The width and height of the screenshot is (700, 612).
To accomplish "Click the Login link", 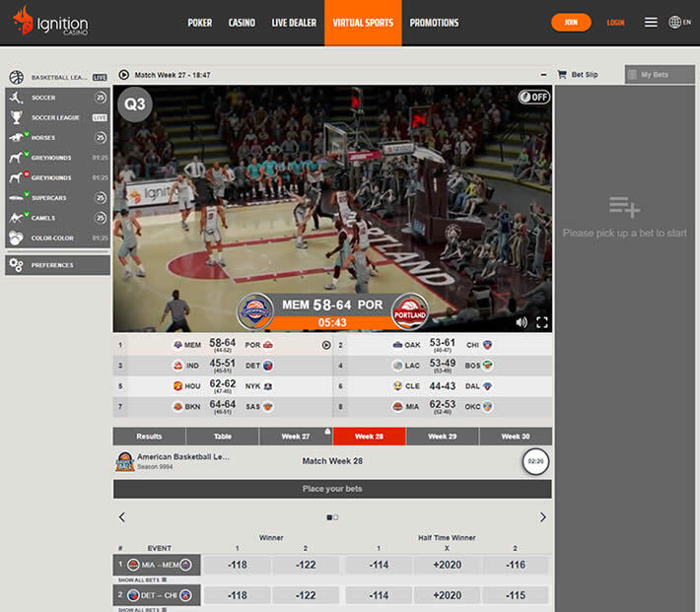I will pyautogui.click(x=615, y=23).
